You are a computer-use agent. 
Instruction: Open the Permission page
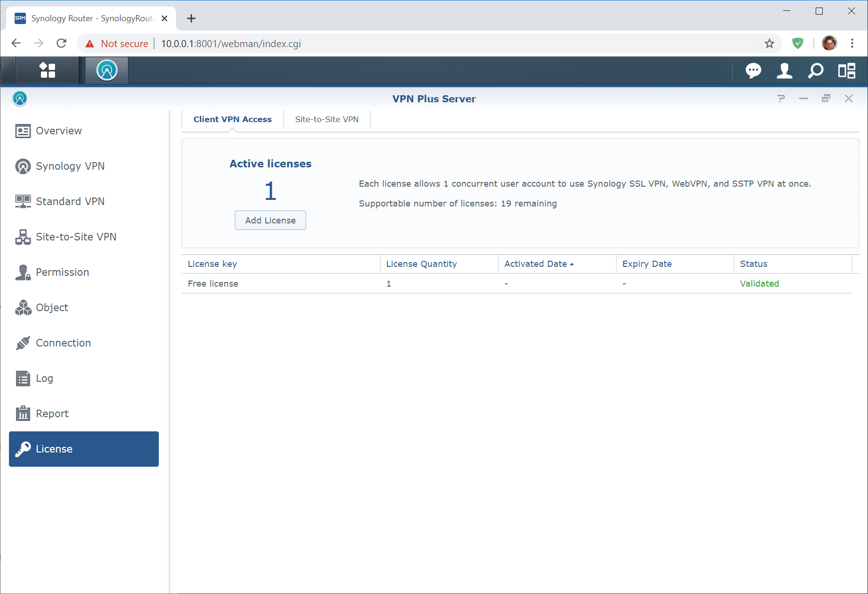point(84,272)
